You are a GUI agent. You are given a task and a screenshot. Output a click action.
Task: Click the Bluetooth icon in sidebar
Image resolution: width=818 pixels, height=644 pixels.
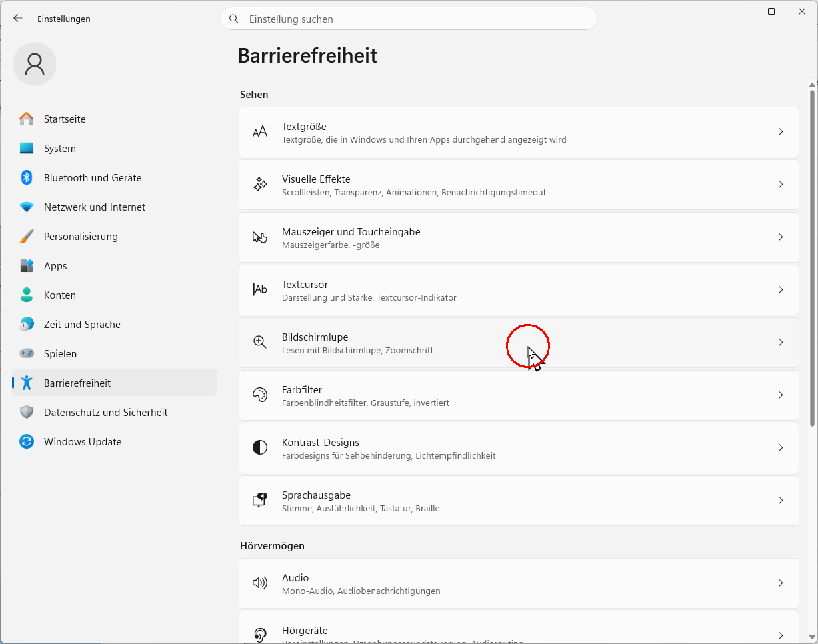[27, 178]
